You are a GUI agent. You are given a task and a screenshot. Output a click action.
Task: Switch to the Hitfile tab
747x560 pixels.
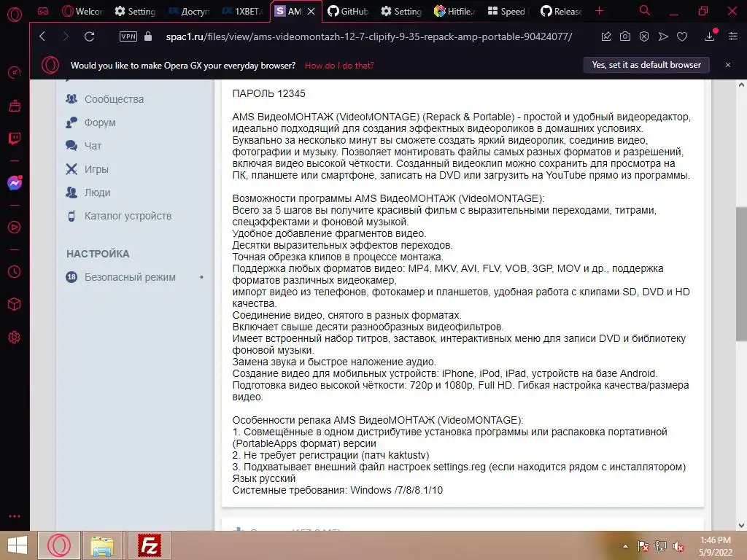coord(454,12)
